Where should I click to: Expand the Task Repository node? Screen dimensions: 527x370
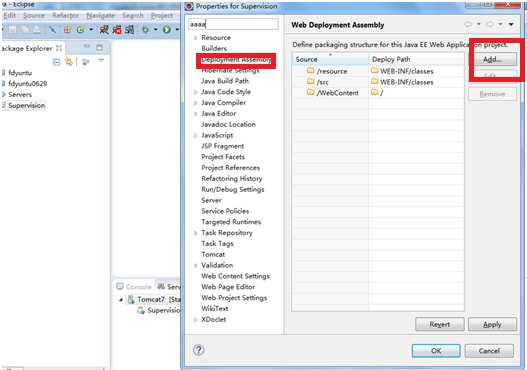coord(195,233)
